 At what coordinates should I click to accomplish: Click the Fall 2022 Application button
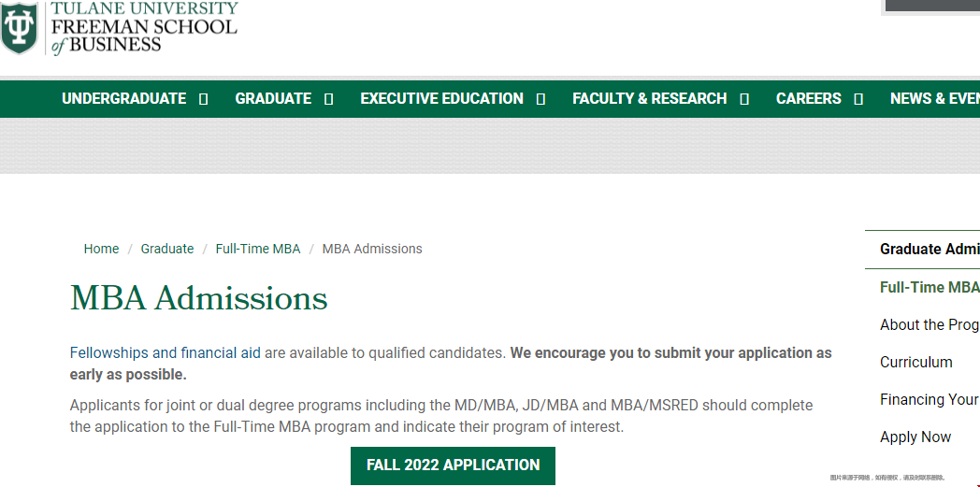point(454,466)
